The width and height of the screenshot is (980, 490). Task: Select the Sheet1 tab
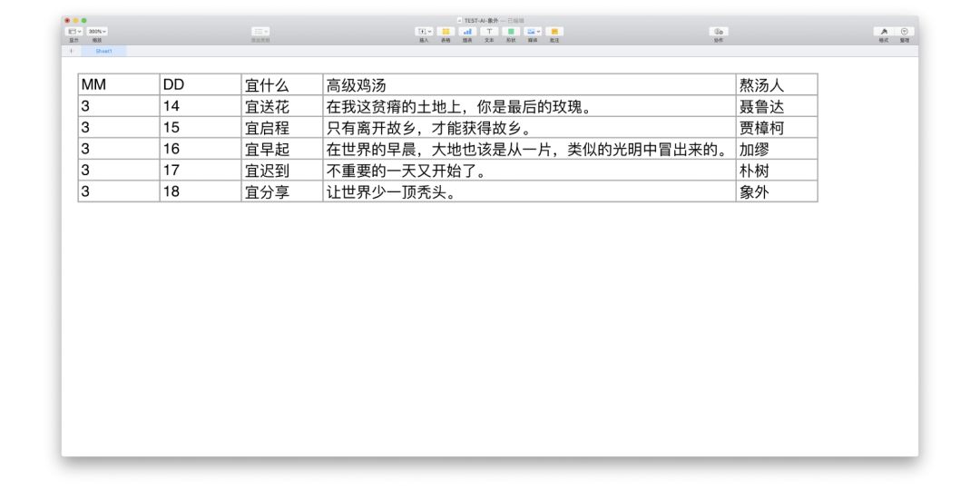tap(103, 51)
